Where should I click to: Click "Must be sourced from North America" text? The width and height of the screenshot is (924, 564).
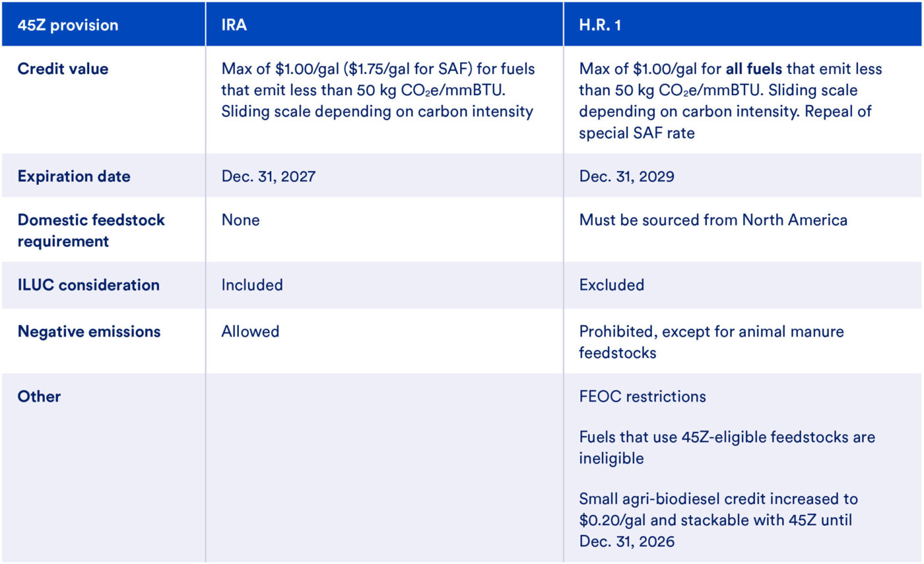pyautogui.click(x=713, y=219)
